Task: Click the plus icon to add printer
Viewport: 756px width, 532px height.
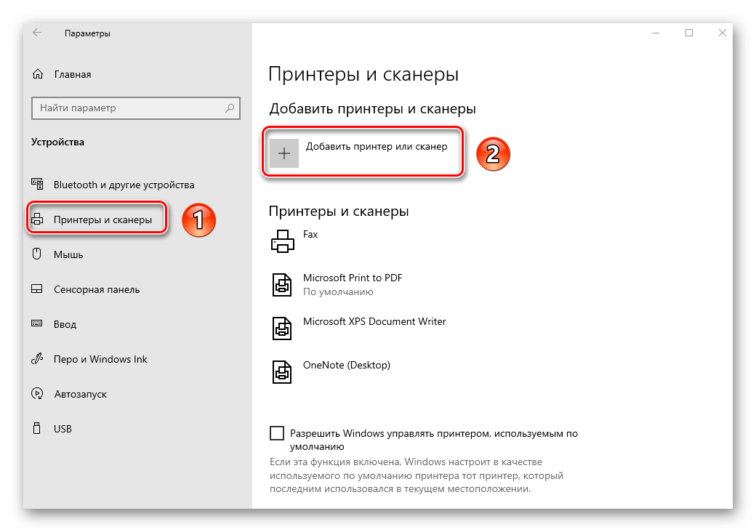Action: (x=284, y=153)
